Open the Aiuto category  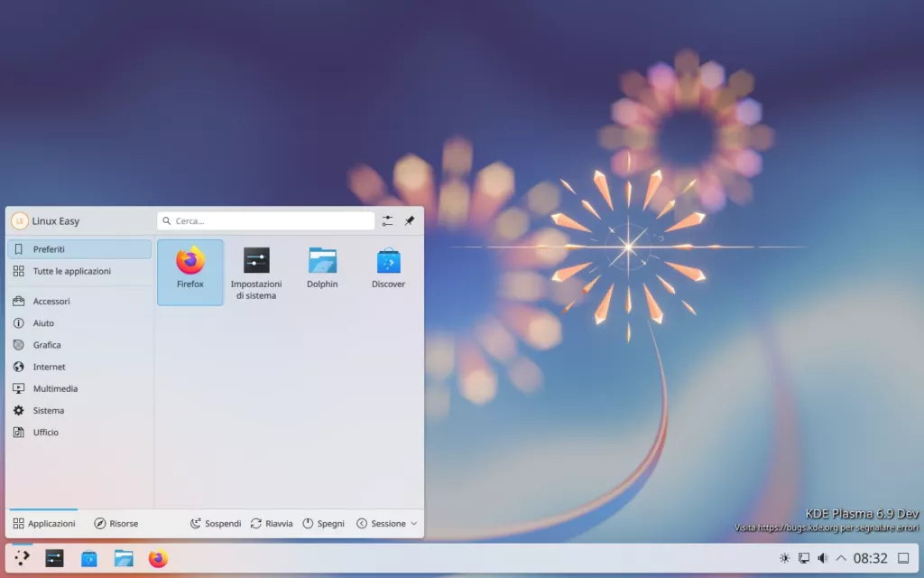[x=79, y=322]
